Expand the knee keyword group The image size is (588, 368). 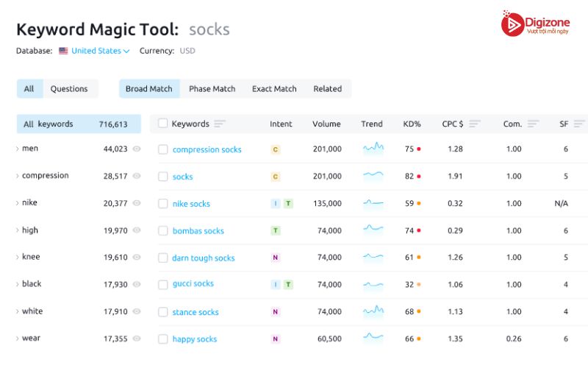point(17,257)
